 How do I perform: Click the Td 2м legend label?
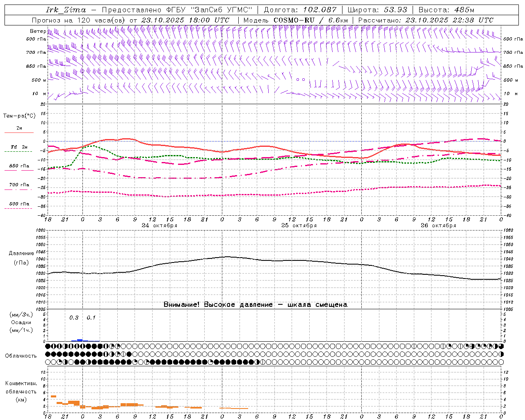tap(19, 147)
